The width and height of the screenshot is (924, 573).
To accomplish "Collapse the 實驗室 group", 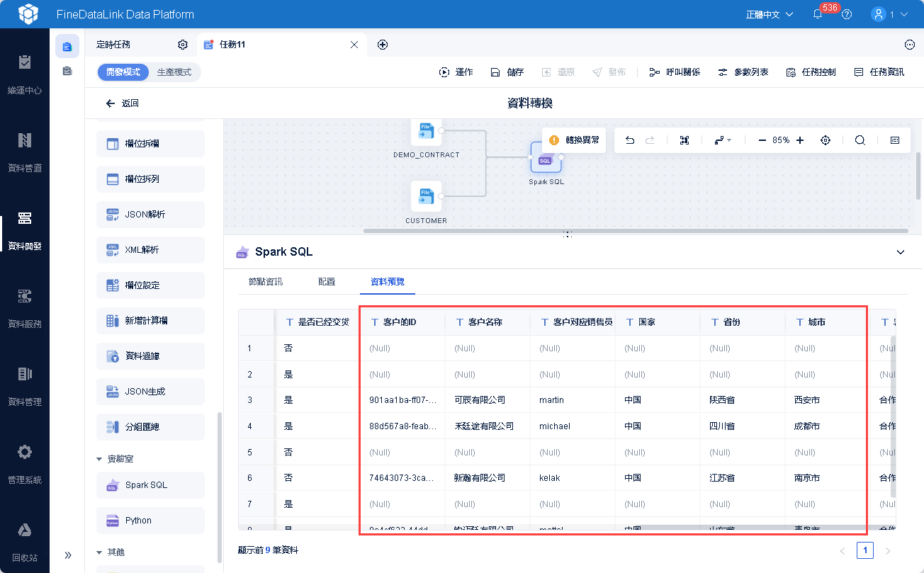I will coord(100,459).
